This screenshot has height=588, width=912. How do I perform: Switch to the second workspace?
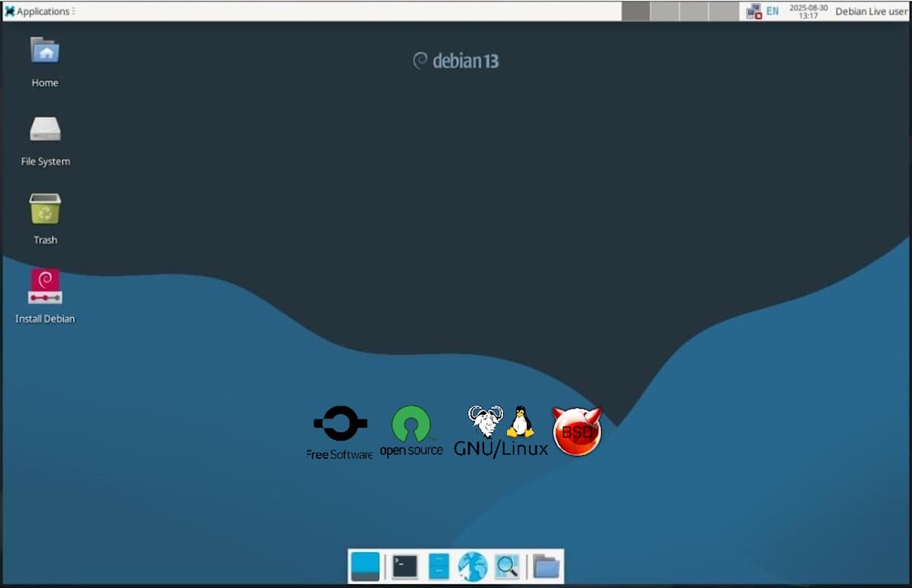pyautogui.click(x=665, y=11)
